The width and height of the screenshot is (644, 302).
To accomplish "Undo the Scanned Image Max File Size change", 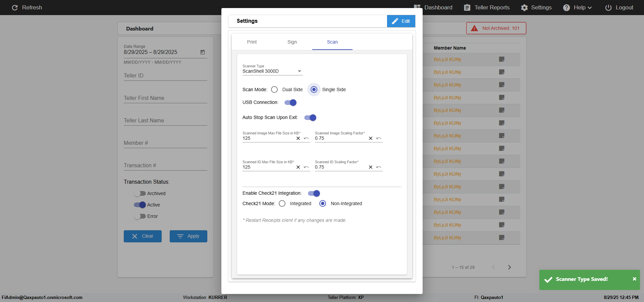I will coord(306,138).
